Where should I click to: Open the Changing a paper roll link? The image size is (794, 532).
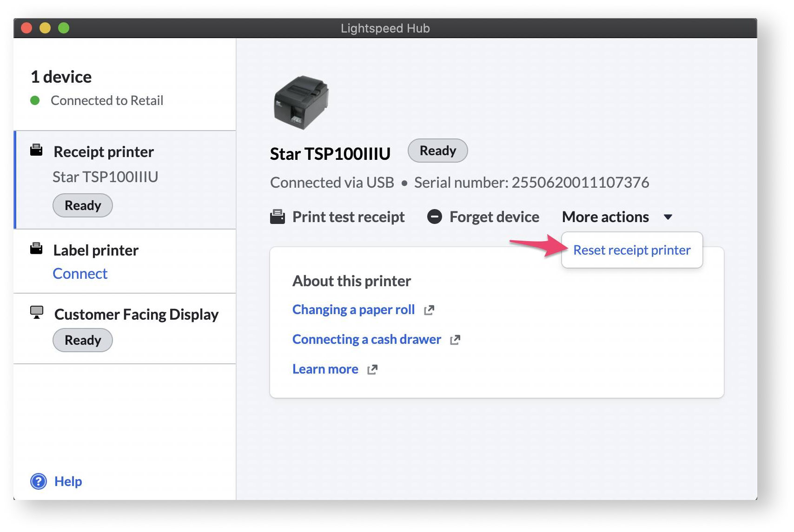353,310
